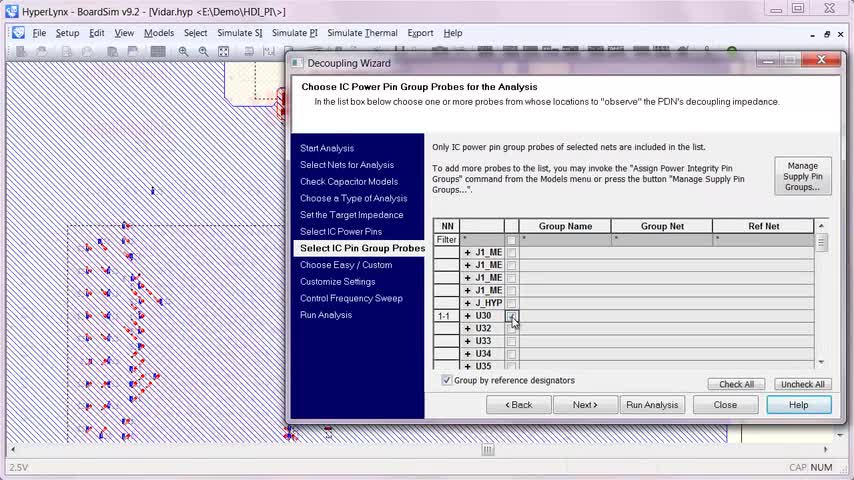Click the board view scroll right arrow
This screenshot has width=854, height=480.
tap(826, 449)
